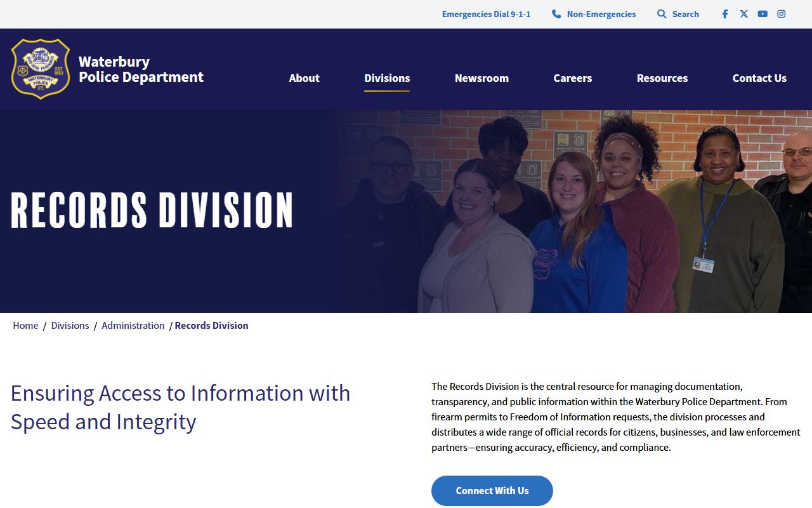Follow the Divisions breadcrumb link
The image size is (812, 508).
click(70, 325)
